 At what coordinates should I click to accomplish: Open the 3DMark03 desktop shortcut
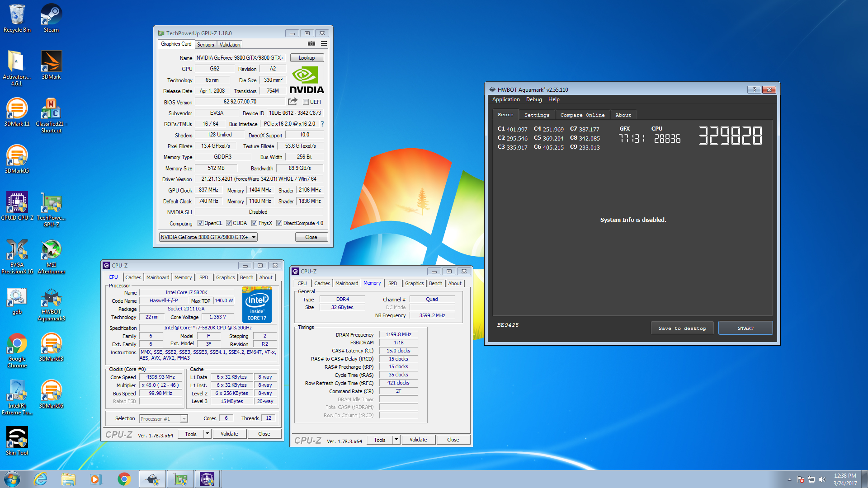[51, 347]
